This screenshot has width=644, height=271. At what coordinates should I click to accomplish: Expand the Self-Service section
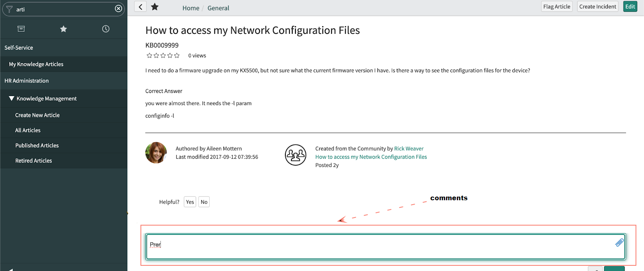coord(19,47)
